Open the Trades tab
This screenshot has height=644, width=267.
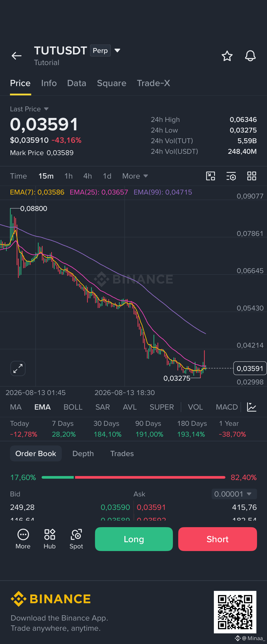coord(122,453)
